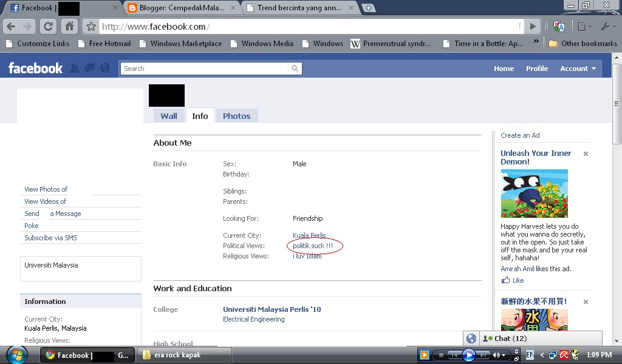Open Facebook friend requests icon

pyautogui.click(x=75, y=69)
